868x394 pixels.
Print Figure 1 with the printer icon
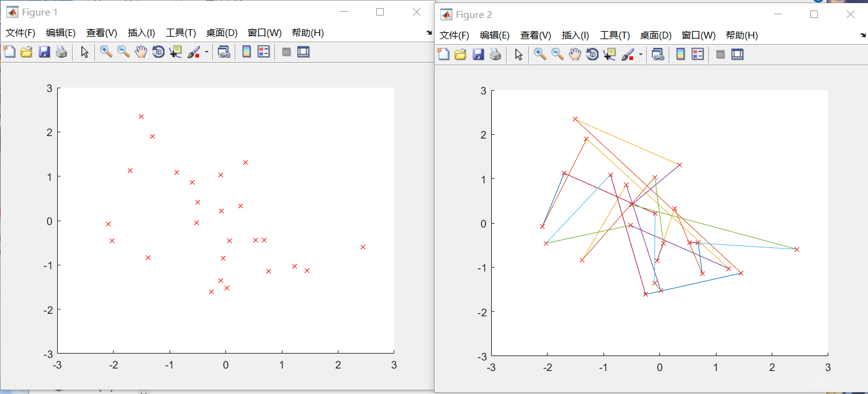tap(61, 52)
